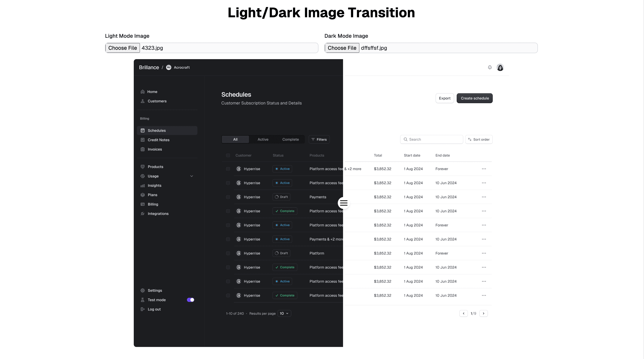Open the user avatar profile picture
Image resolution: width=644 pixels, height=359 pixels.
500,67
